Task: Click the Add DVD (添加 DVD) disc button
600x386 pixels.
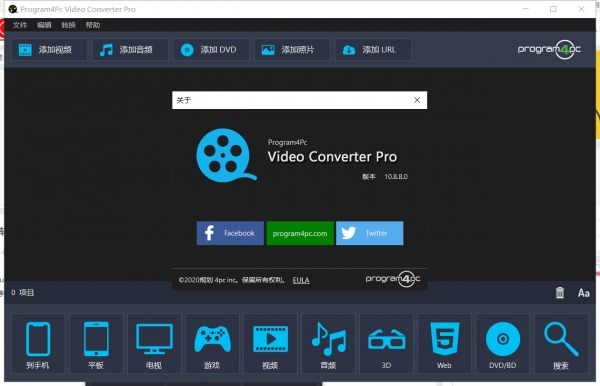Action: click(211, 50)
